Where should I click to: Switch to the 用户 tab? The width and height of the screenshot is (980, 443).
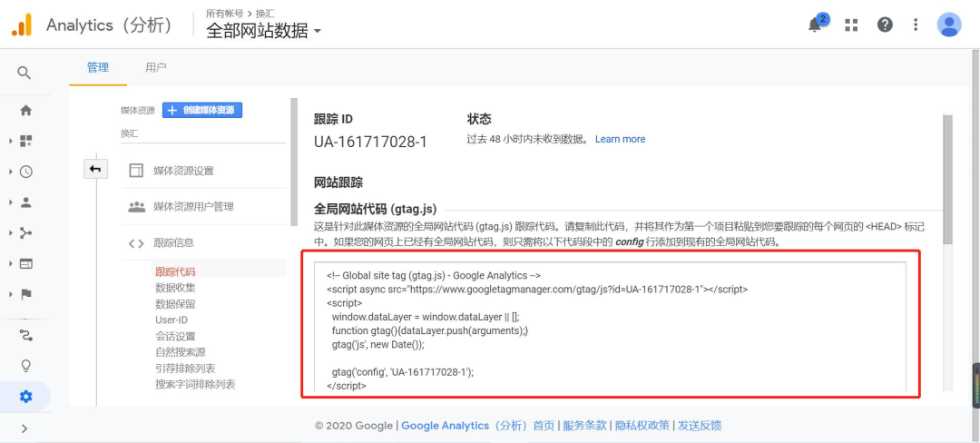156,67
